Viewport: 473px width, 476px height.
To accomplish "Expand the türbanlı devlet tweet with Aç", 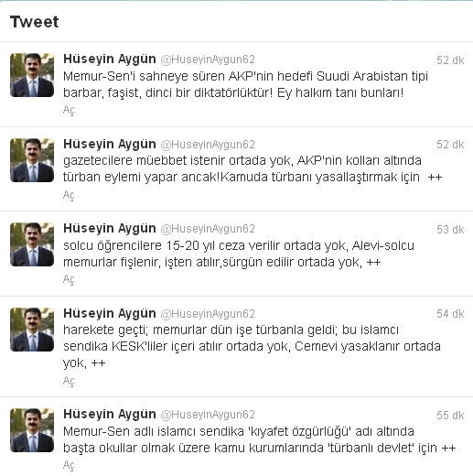I will click(69, 465).
